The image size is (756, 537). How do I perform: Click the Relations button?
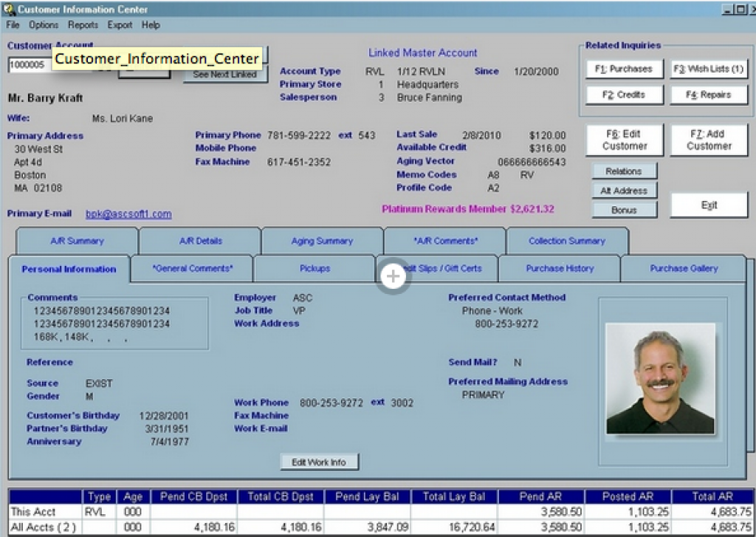click(624, 171)
